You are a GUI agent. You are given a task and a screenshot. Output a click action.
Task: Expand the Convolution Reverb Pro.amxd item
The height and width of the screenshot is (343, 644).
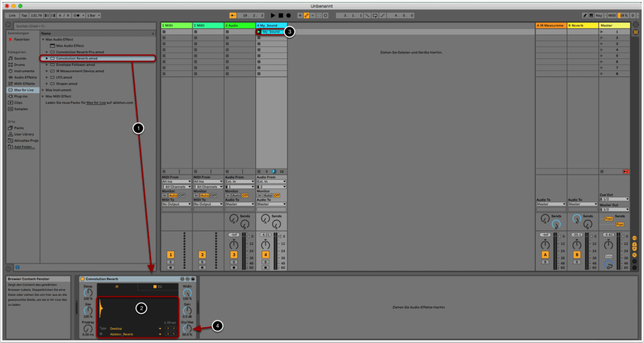pos(47,52)
